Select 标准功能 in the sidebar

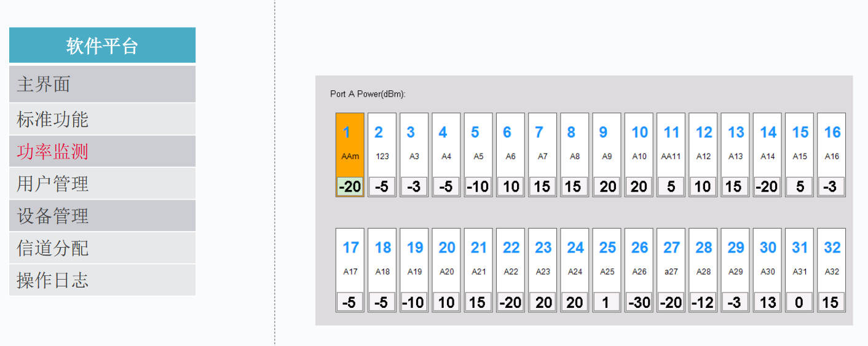coord(102,119)
